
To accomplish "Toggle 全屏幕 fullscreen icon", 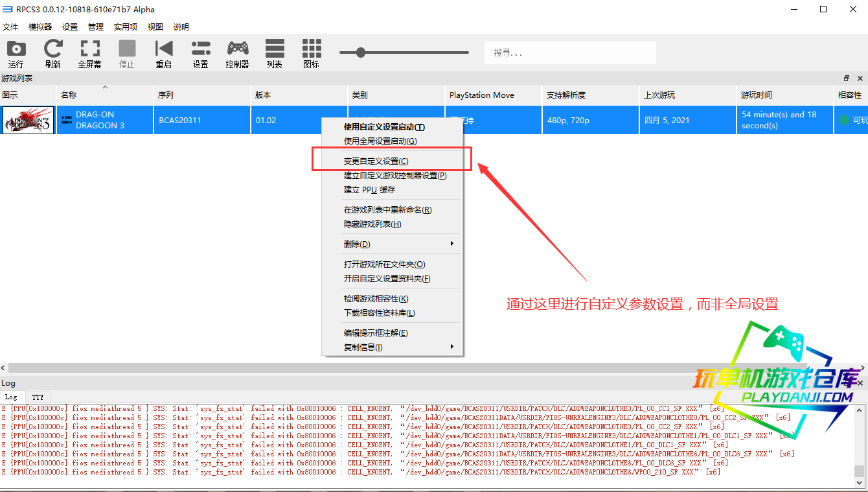I will (x=90, y=53).
